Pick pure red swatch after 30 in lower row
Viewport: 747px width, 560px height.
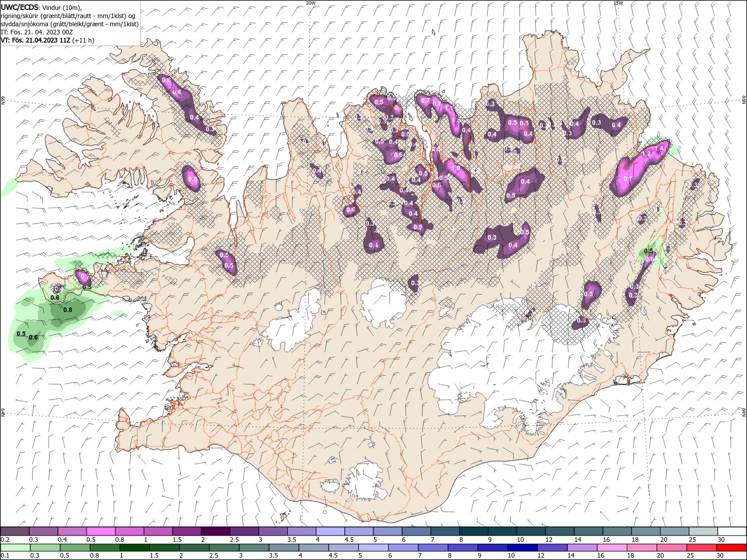[x=731, y=548]
